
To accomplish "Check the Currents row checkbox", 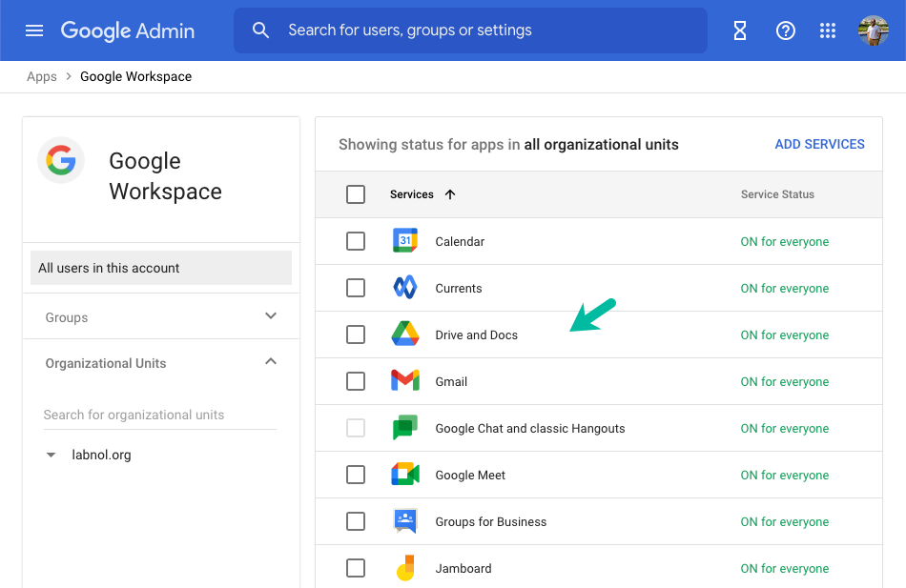I will [x=356, y=287].
